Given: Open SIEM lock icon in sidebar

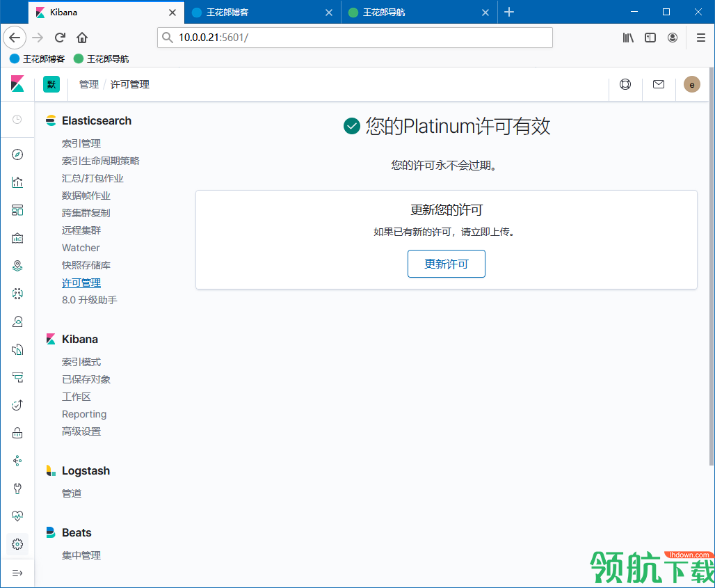Looking at the screenshot, I should click(17, 433).
